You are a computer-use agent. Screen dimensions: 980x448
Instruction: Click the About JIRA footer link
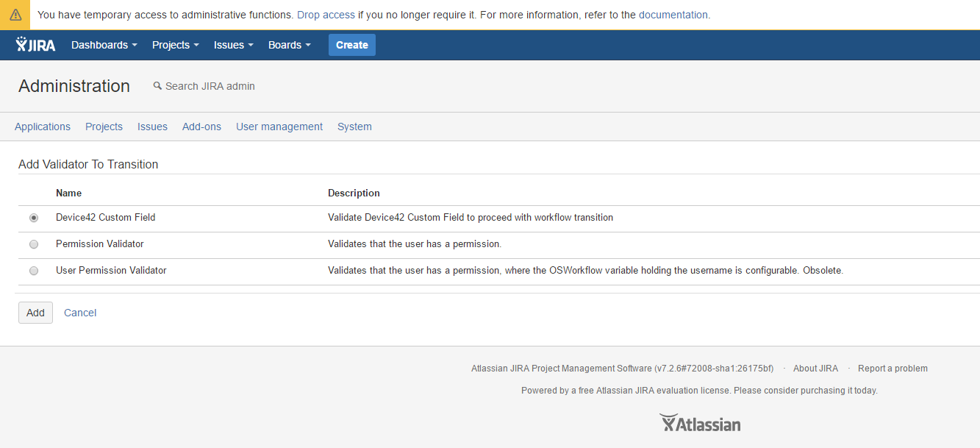tap(815, 369)
